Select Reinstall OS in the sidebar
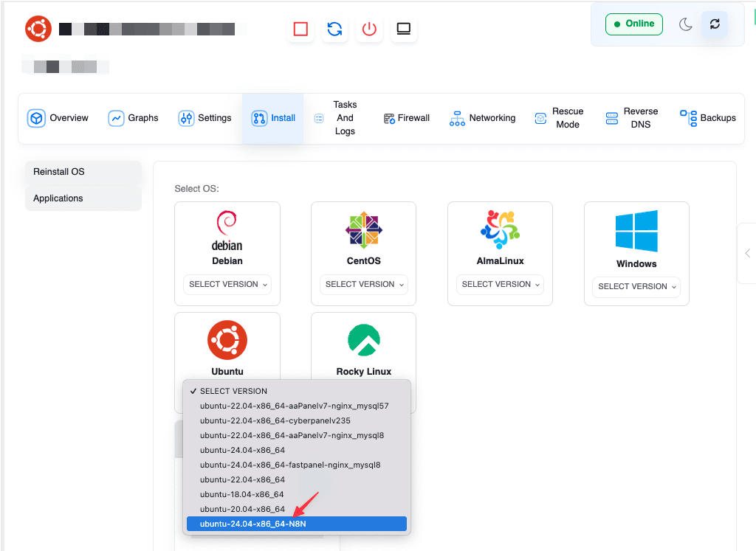 [83, 172]
